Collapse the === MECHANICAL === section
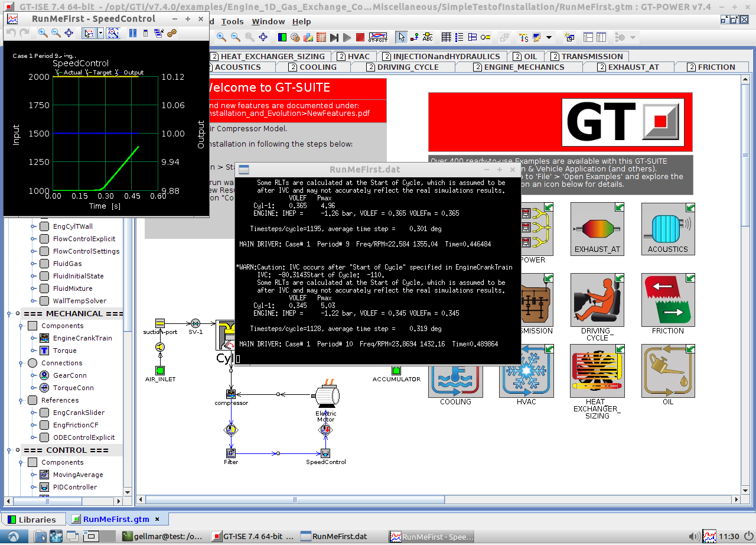 [9, 313]
